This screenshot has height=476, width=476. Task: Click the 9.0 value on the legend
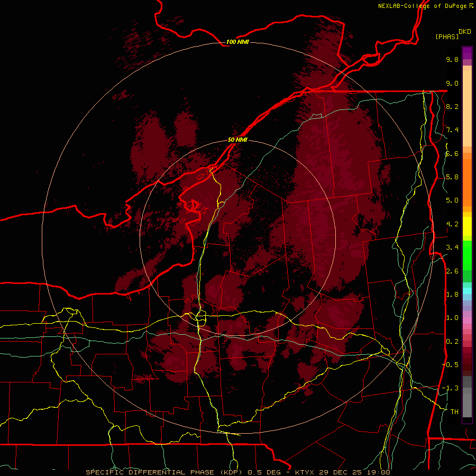tap(452, 83)
